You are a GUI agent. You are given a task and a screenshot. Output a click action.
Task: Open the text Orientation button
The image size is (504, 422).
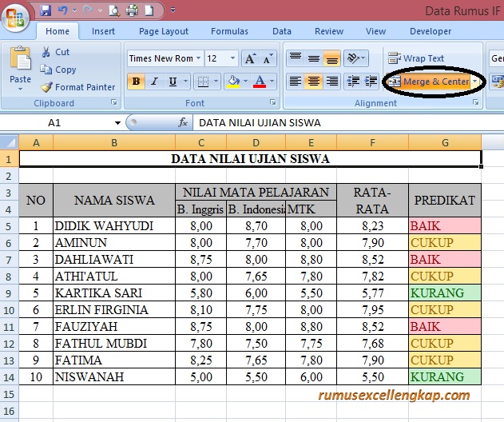tap(355, 58)
